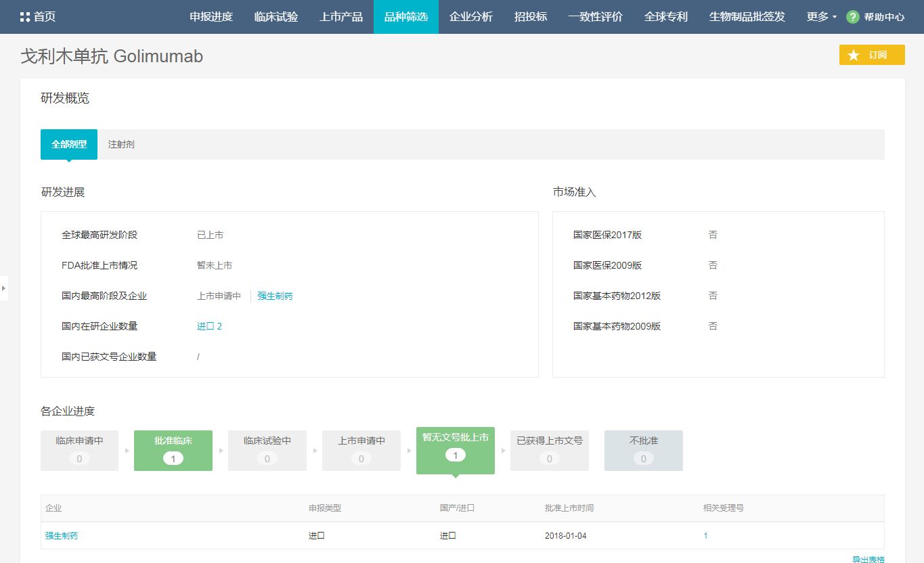Open the help center question mark icon
The image size is (924, 563).
tap(853, 17)
